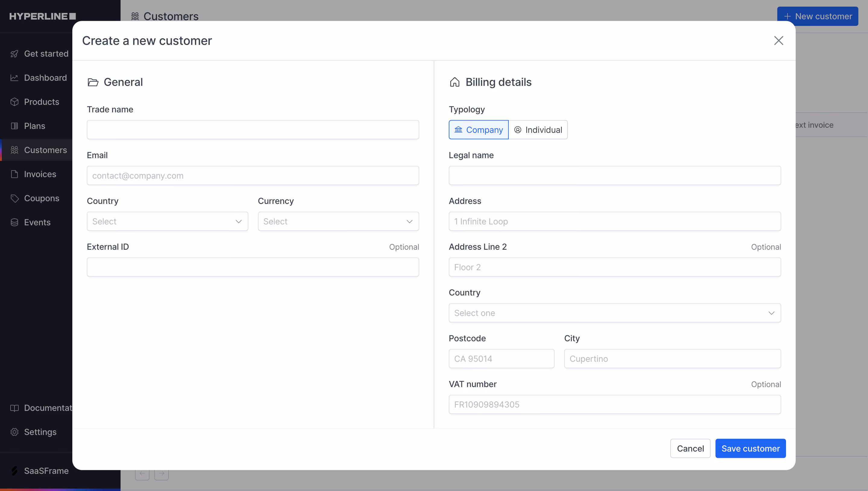Click the Address Line 2 field
This screenshot has height=491, width=868.
coord(614,267)
